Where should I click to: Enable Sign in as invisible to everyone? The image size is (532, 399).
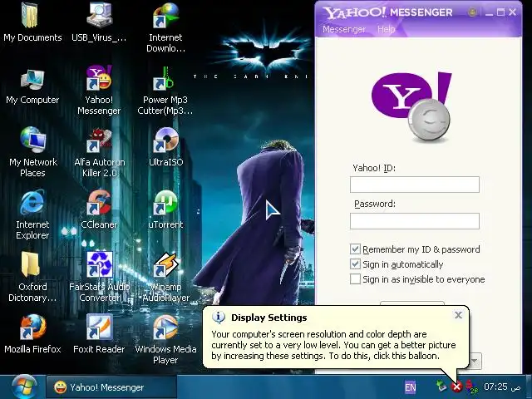pyautogui.click(x=355, y=279)
